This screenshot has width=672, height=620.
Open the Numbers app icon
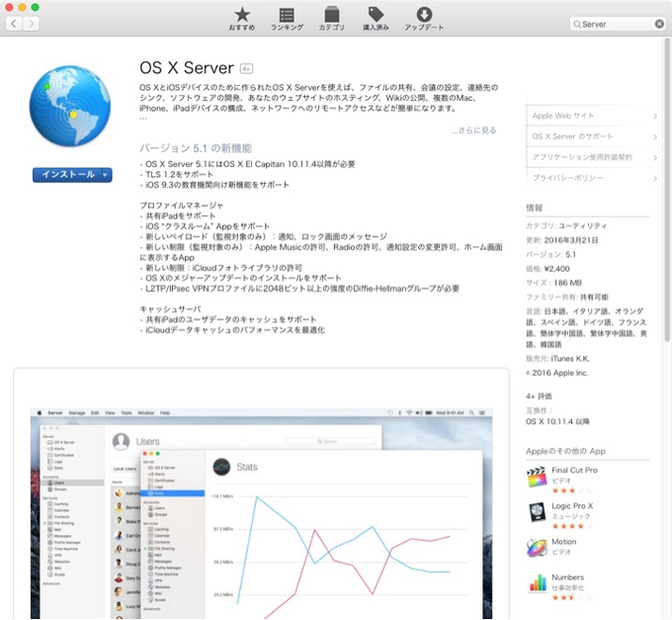click(x=537, y=583)
